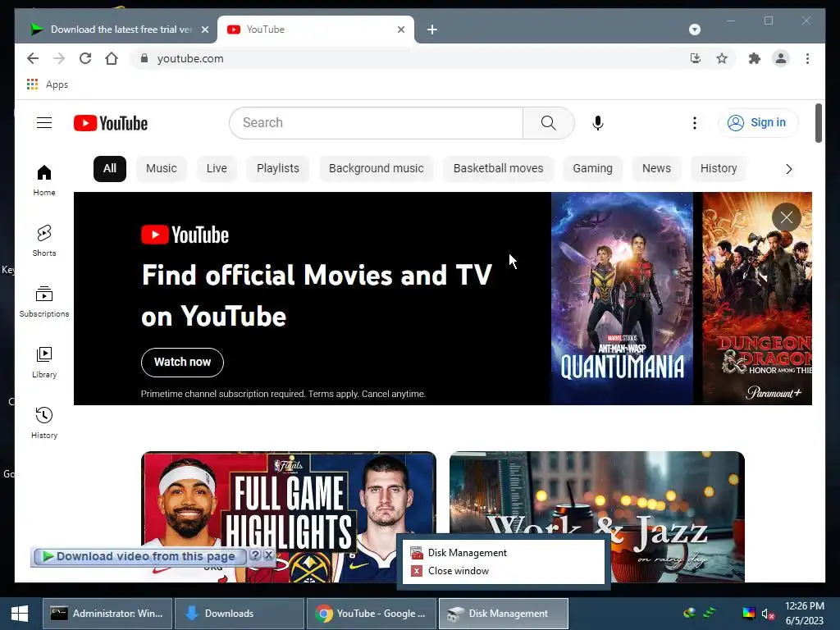The image size is (840, 630).
Task: Show more category chips arrow
Action: [x=788, y=169]
